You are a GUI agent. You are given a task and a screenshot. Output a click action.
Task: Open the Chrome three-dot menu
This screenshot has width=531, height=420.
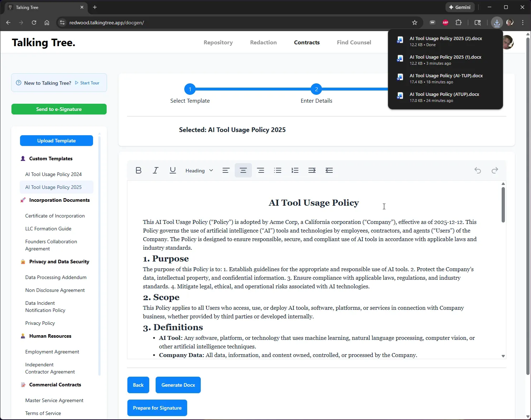click(523, 23)
